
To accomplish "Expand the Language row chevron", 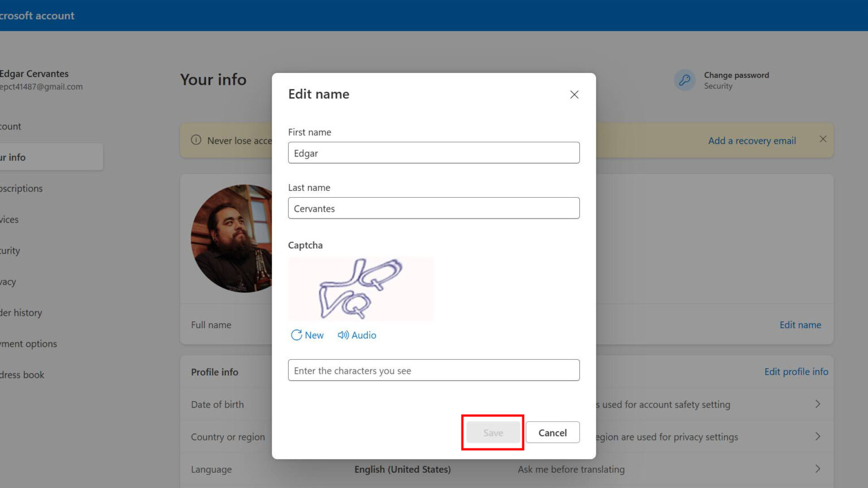I will pyautogui.click(x=817, y=469).
